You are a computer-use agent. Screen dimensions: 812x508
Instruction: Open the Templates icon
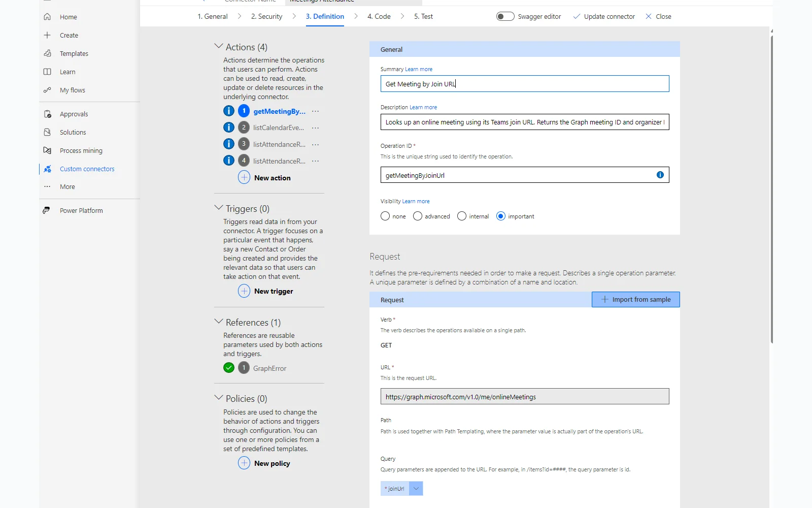[47, 53]
